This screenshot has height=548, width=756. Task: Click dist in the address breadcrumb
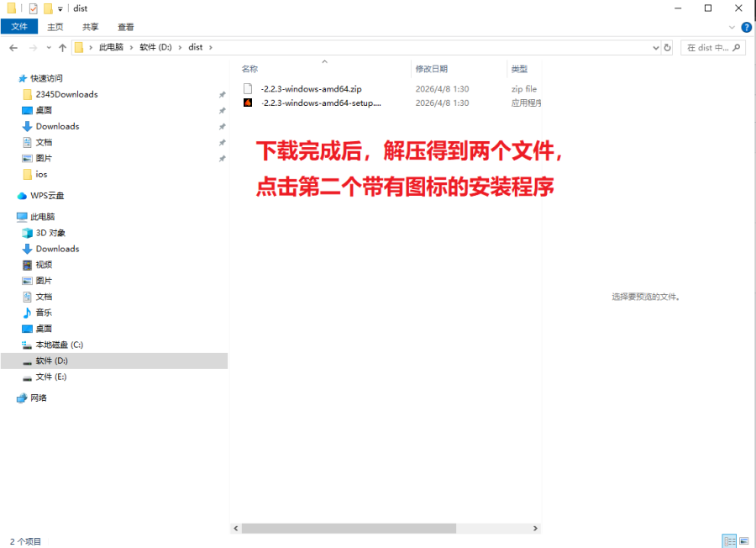[x=195, y=47]
